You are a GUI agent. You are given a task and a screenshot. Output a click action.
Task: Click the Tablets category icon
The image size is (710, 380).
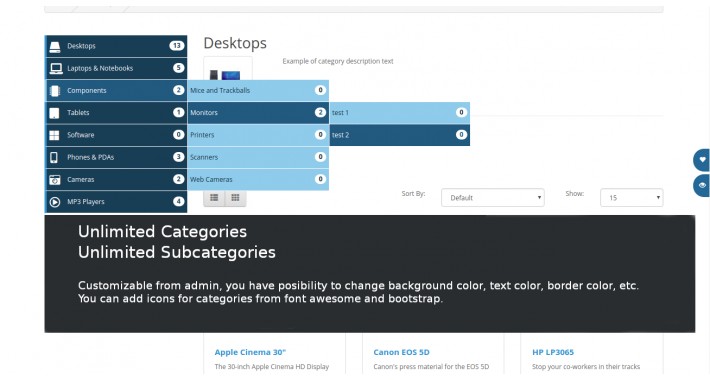click(x=54, y=113)
